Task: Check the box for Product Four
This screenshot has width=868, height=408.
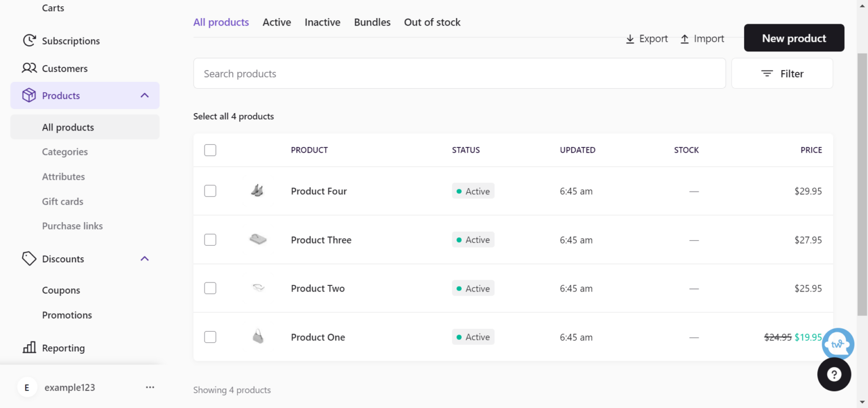Action: pyautogui.click(x=210, y=191)
